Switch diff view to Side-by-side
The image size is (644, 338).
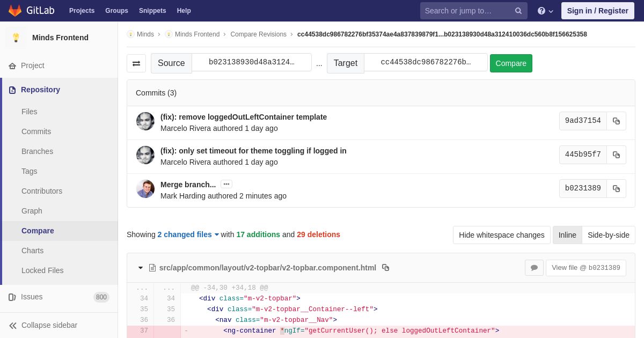(609, 235)
